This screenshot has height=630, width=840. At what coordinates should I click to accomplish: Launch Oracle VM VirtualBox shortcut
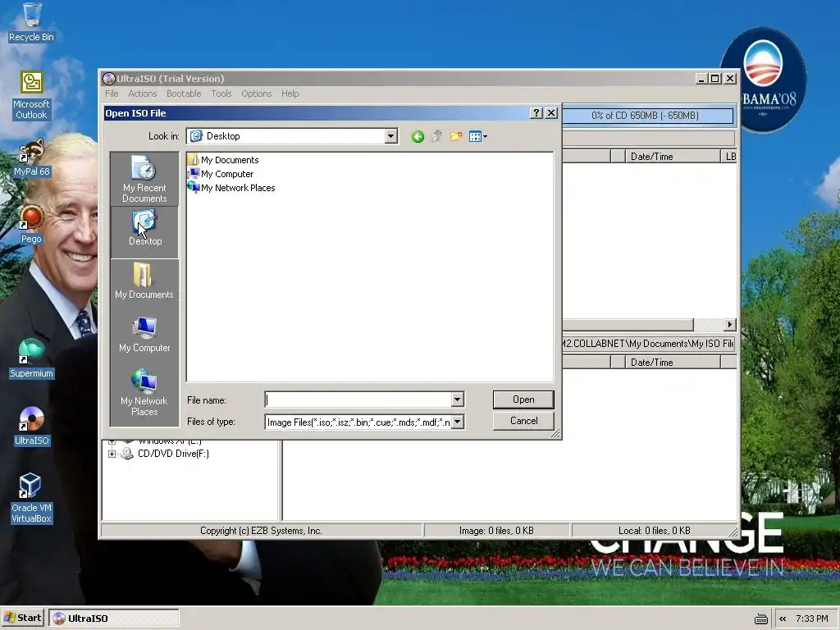pos(31,498)
